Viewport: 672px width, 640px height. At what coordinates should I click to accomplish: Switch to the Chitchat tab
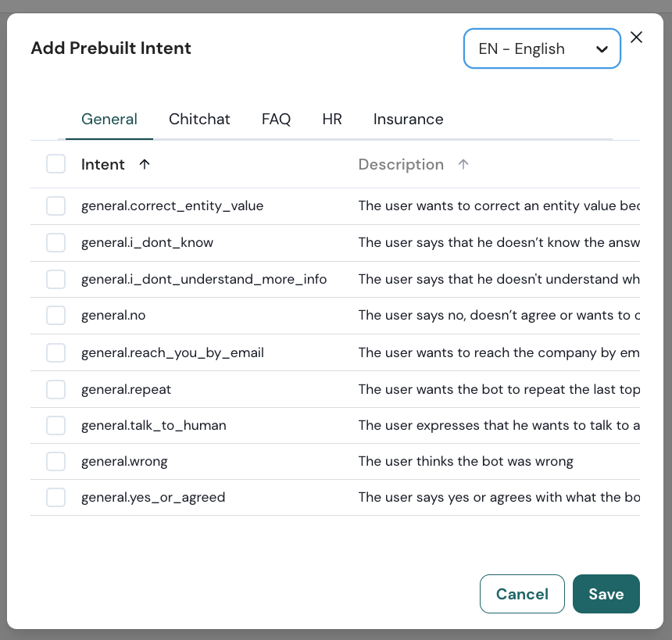pyautogui.click(x=199, y=120)
